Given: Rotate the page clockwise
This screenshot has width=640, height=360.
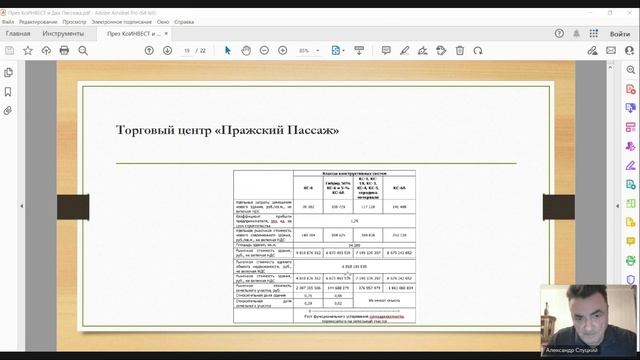Looking at the screenshot, I should click(478, 51).
